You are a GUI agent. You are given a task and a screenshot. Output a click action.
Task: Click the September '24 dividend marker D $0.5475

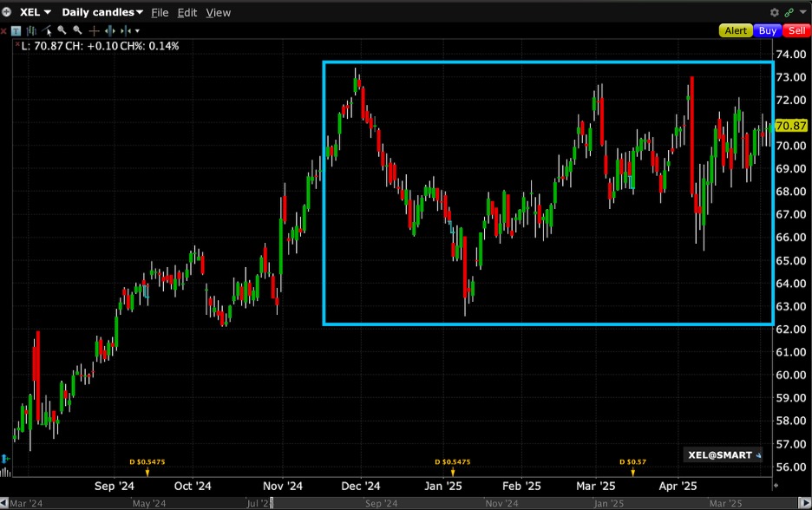(x=147, y=466)
